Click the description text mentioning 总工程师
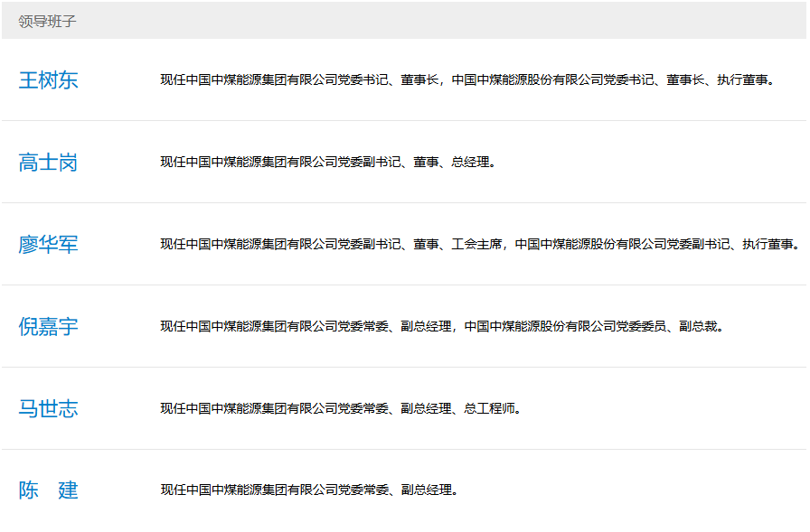810x532 pixels. [x=341, y=408]
